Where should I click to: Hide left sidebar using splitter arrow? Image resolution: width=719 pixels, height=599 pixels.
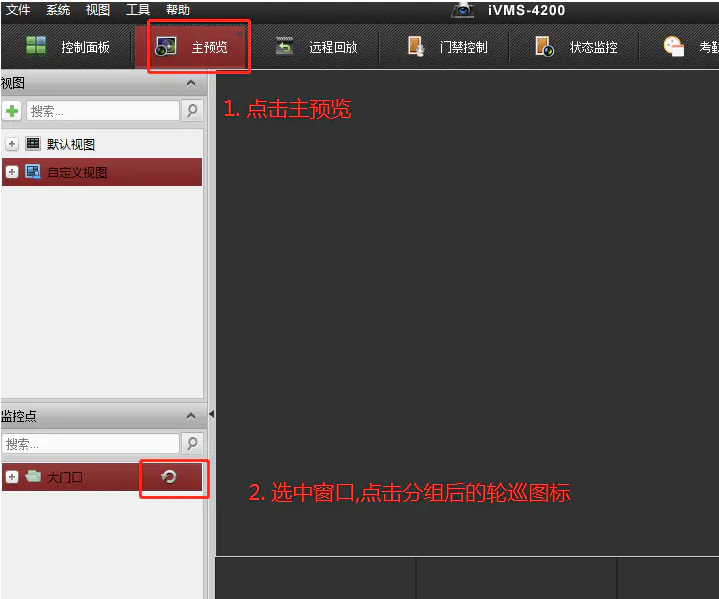pyautogui.click(x=210, y=414)
